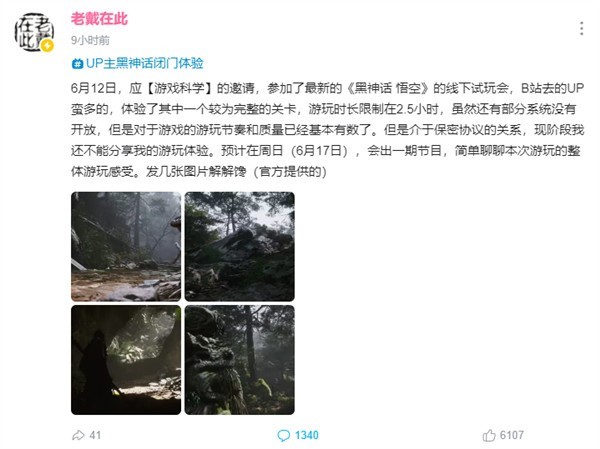Viewport: 600px width, 449px height.
Task: Click the 6107 likes count
Action: point(512,435)
